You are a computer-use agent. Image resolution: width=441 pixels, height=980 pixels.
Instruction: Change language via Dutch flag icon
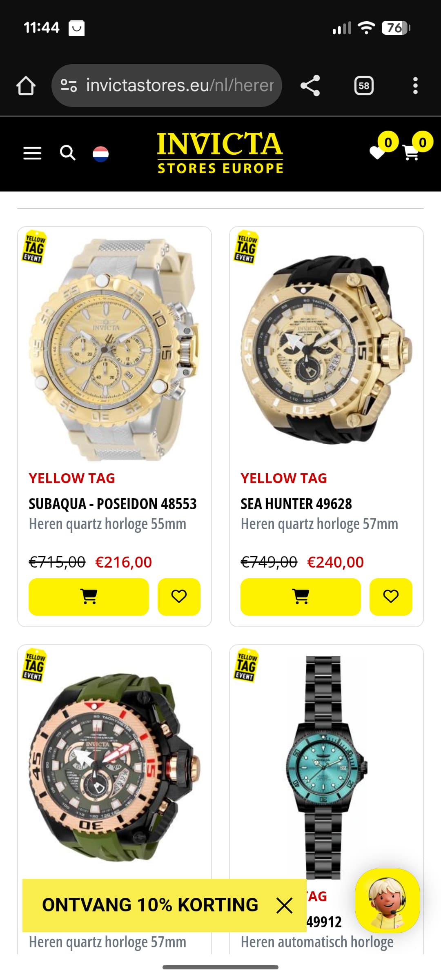click(x=100, y=154)
